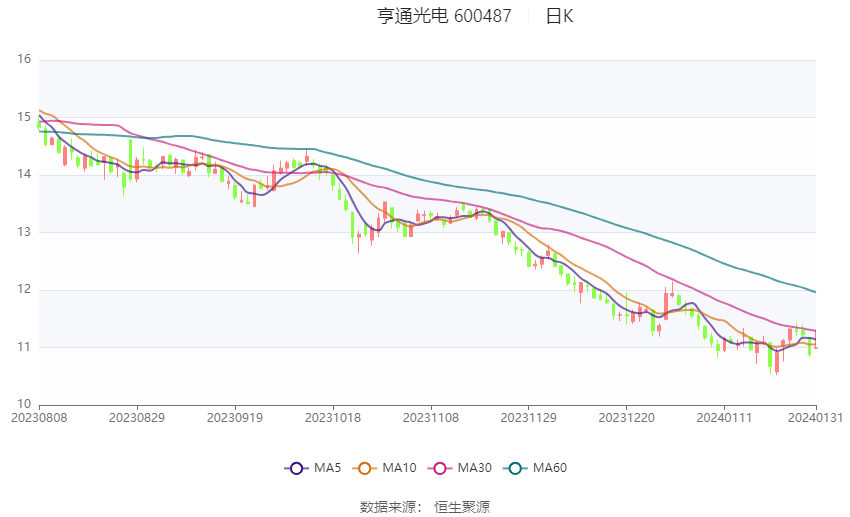Click the 数据来源 label

click(x=388, y=507)
